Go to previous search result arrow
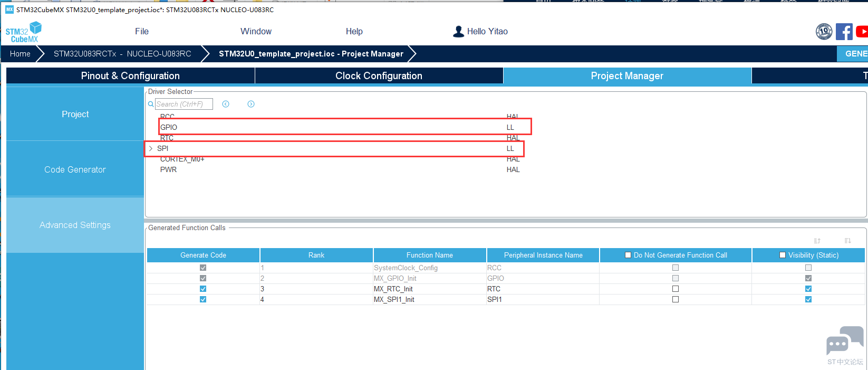The image size is (868, 370). click(226, 104)
